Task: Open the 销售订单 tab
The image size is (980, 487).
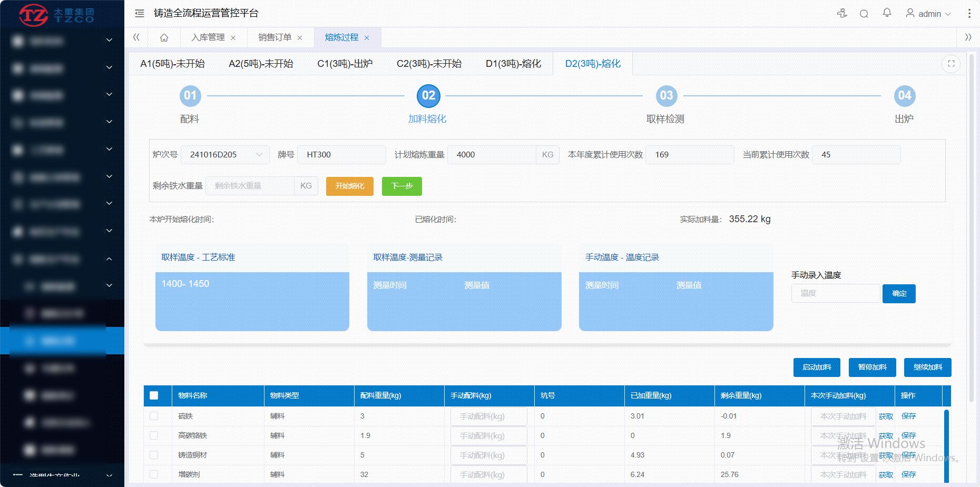Action: click(275, 37)
